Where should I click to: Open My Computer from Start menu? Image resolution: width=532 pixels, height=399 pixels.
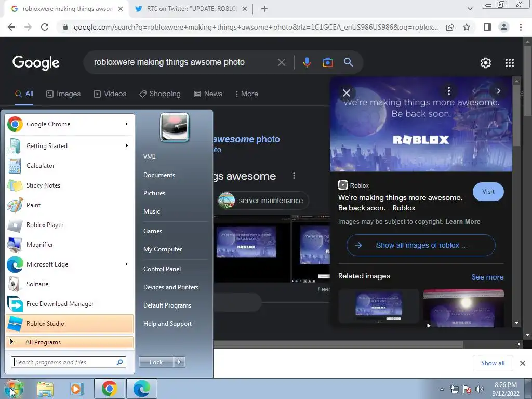[163, 249]
